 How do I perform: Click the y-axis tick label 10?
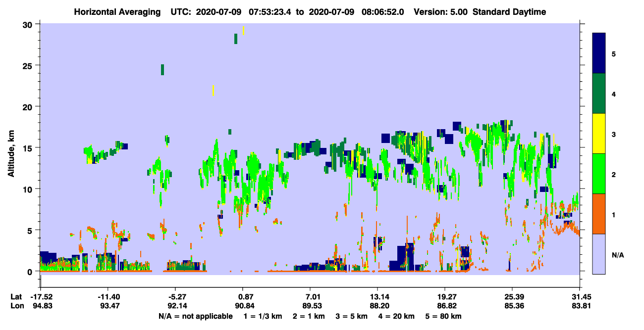pyautogui.click(x=28, y=189)
